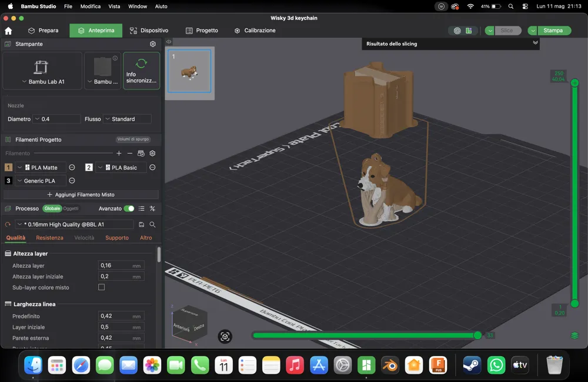Screen dimensions: 588x382
Task: Open the Bambu Lab A1 printer dropdown
Action: pyautogui.click(x=42, y=71)
